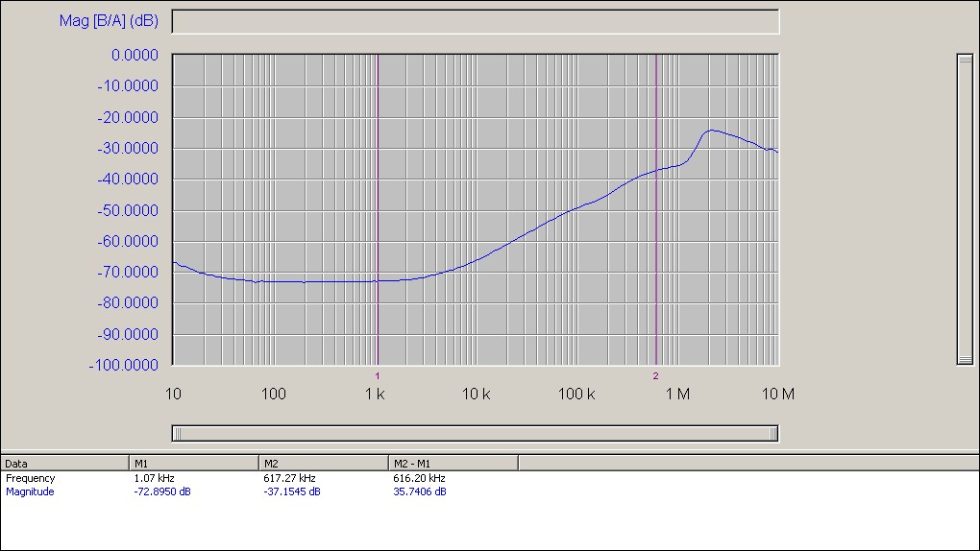This screenshot has width=980, height=551.
Task: Select marker 2 line near 617 kHz
Action: tap(655, 209)
